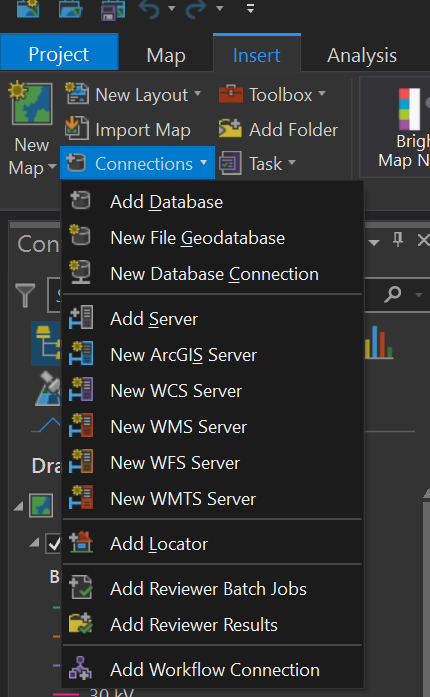Choose New Database Connection menu entry
The height and width of the screenshot is (697, 430).
pos(213,274)
